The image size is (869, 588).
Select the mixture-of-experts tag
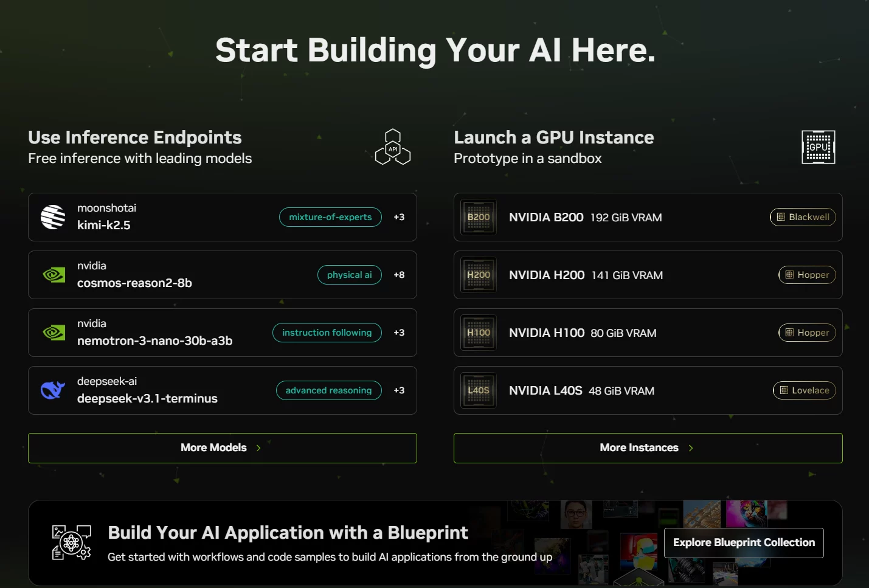tap(330, 217)
